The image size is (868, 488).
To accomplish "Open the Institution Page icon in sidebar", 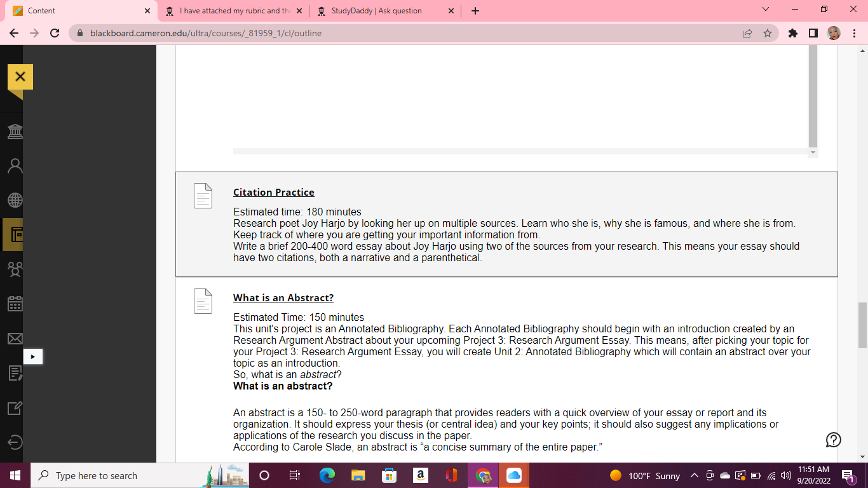I will 15,132.
